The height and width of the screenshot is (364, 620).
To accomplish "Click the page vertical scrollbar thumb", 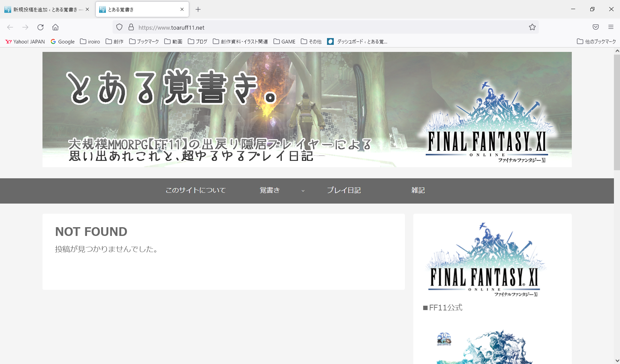I will click(x=617, y=112).
